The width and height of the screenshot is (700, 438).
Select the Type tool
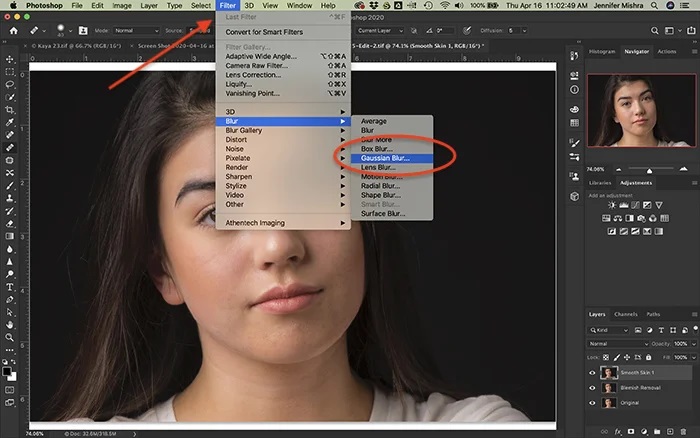9,285
